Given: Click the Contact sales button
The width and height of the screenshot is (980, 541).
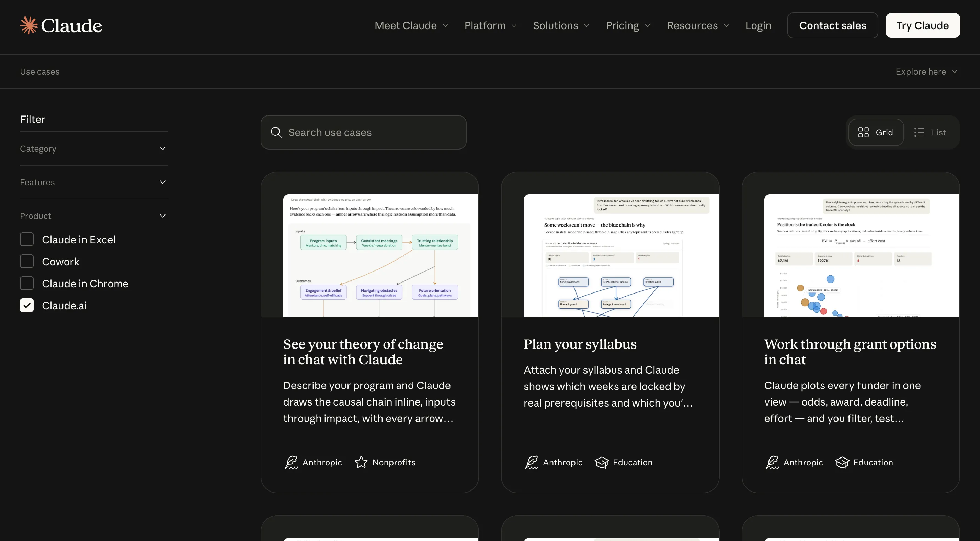Looking at the screenshot, I should point(832,25).
